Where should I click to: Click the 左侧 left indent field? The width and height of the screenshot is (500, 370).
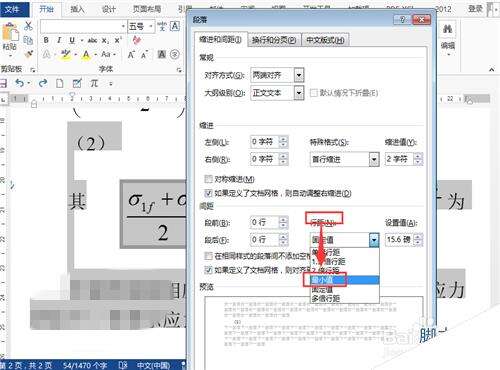[265, 142]
